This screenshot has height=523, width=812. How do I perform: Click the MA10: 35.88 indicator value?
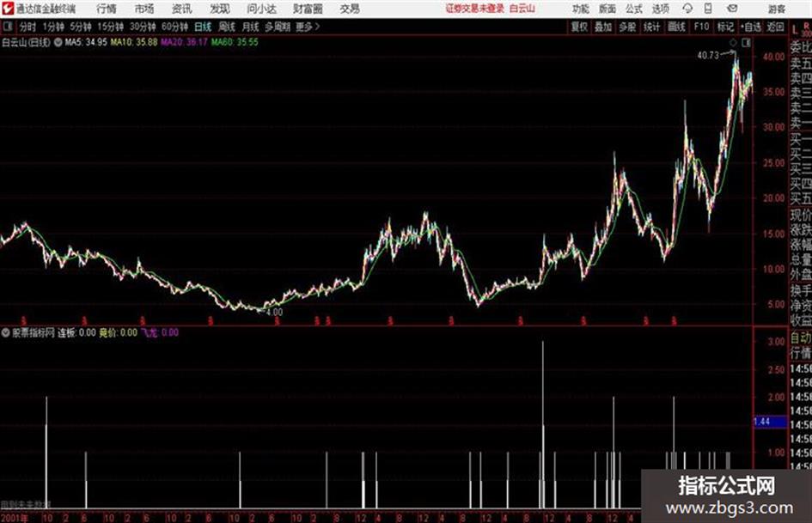pyautogui.click(x=134, y=42)
